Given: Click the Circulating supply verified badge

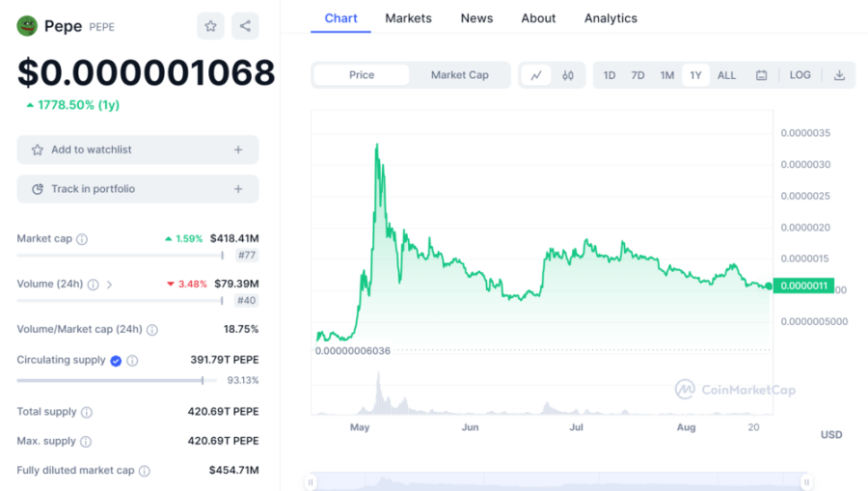Looking at the screenshot, I should point(116,361).
